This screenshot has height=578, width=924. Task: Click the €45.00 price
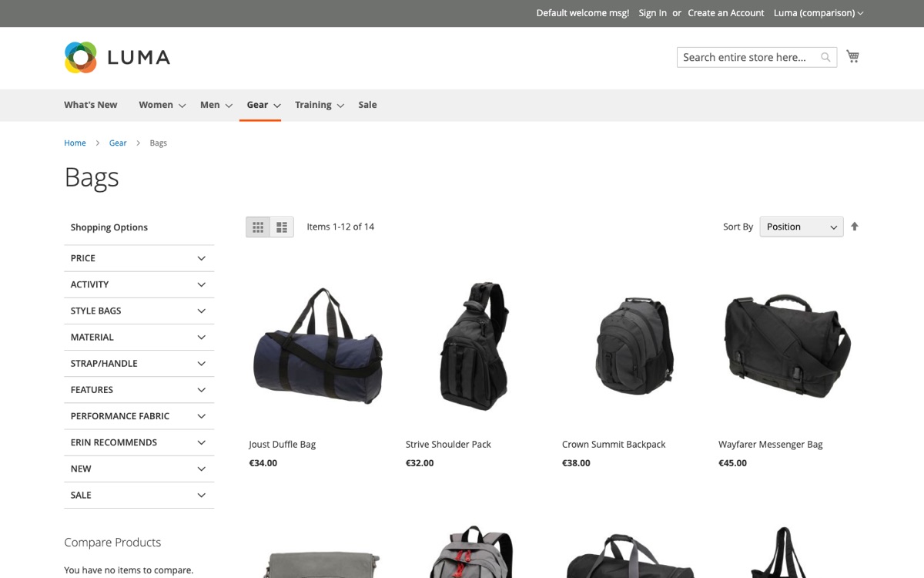pyautogui.click(x=733, y=463)
